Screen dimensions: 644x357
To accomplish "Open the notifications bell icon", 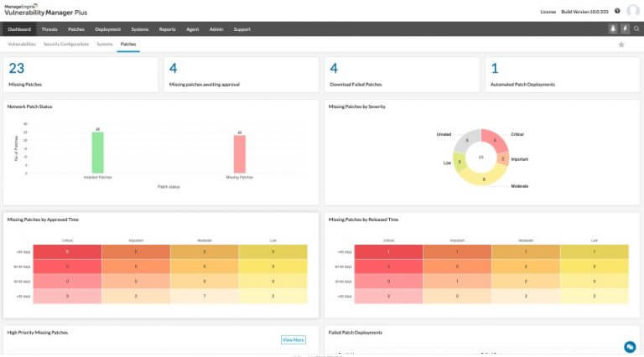I will coord(612,28).
